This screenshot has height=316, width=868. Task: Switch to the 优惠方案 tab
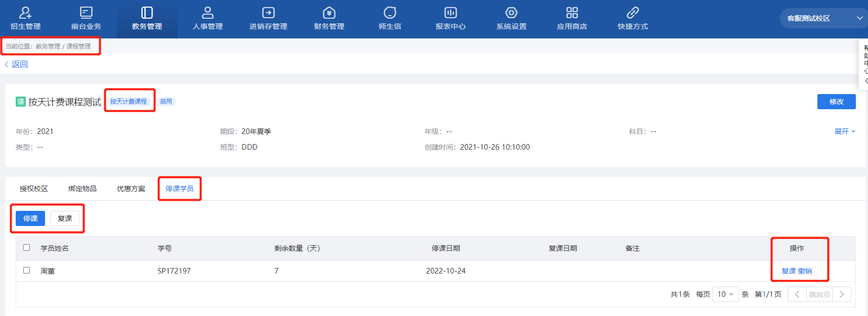131,189
